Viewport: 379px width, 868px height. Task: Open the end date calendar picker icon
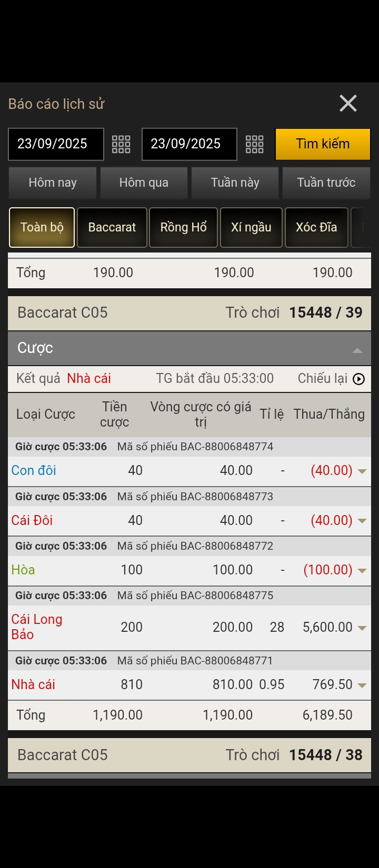254,144
